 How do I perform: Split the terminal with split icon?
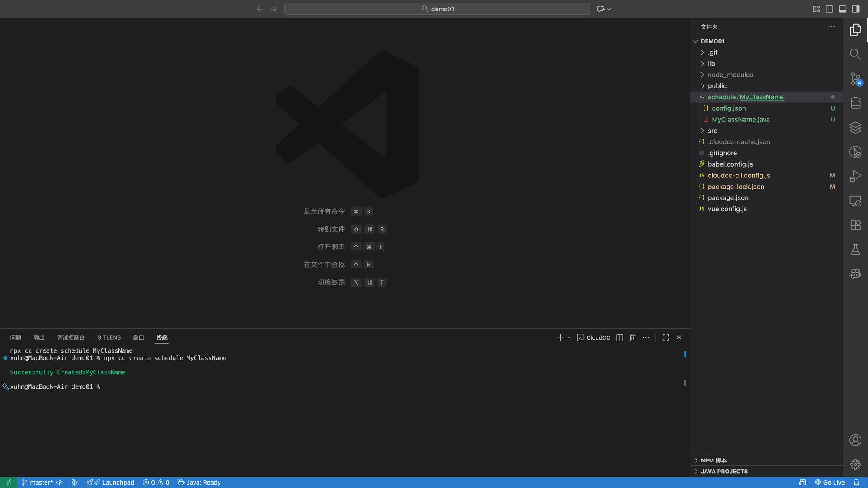pyautogui.click(x=620, y=337)
